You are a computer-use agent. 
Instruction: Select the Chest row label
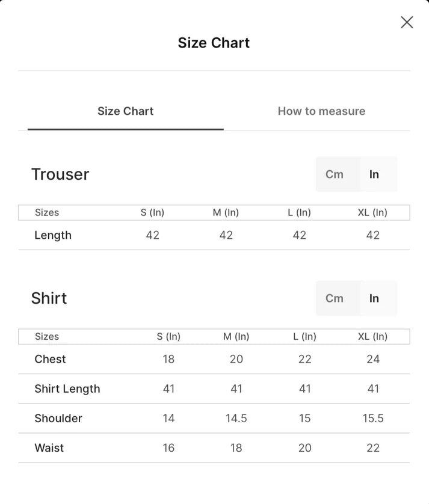point(50,359)
